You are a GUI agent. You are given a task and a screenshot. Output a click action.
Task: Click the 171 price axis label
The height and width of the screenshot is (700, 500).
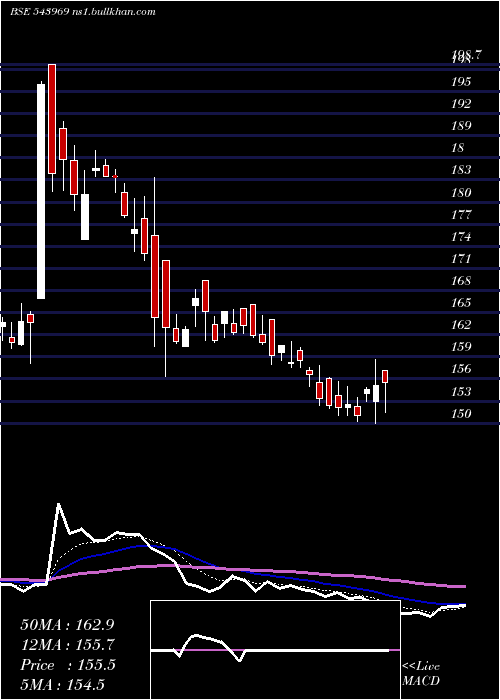[x=461, y=258]
